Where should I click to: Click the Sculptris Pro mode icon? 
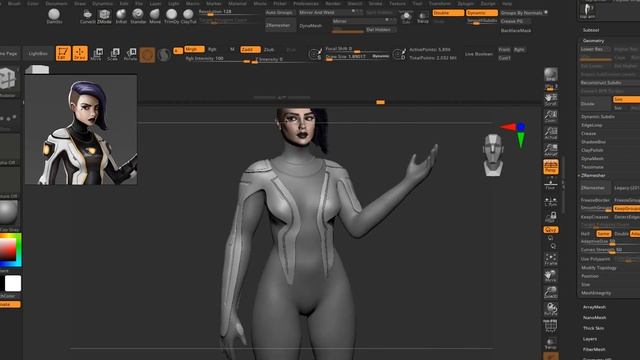click(164, 55)
